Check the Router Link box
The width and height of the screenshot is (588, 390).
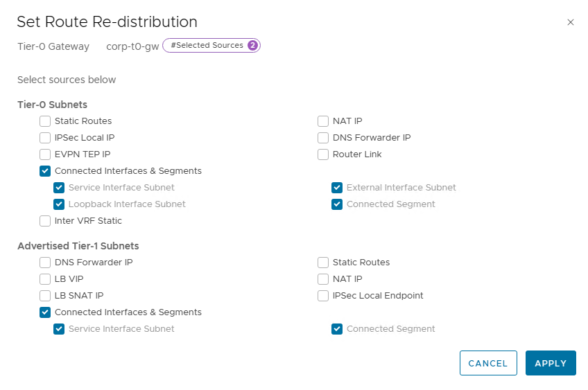coord(323,154)
